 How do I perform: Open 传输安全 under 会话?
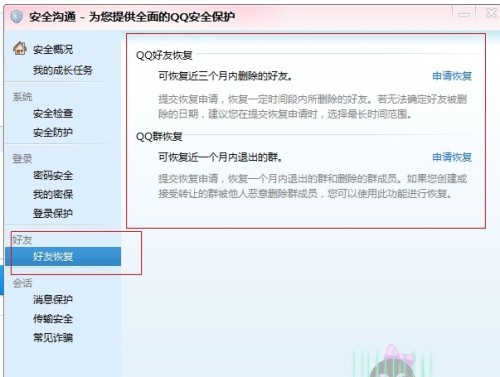tap(53, 319)
